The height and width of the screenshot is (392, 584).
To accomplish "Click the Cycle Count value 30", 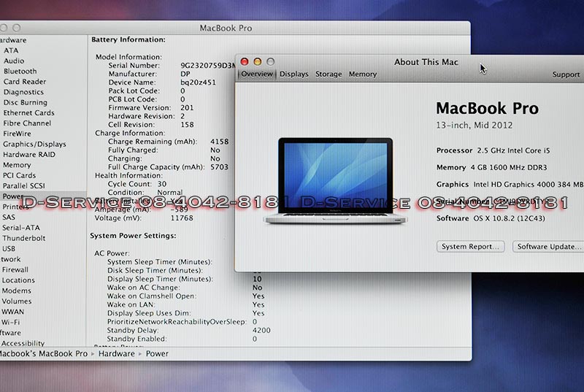I will [x=162, y=184].
